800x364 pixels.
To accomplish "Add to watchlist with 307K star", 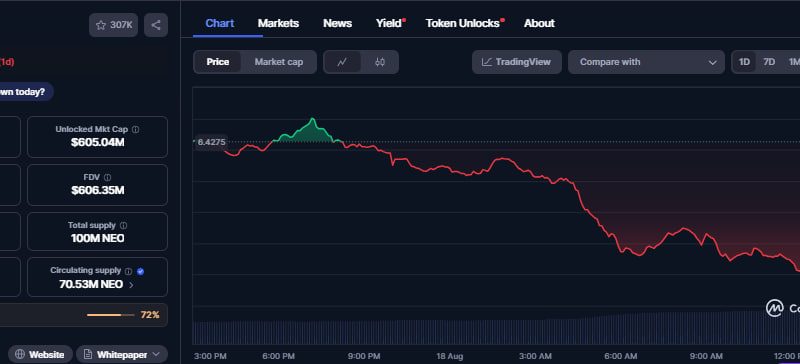I will [114, 25].
